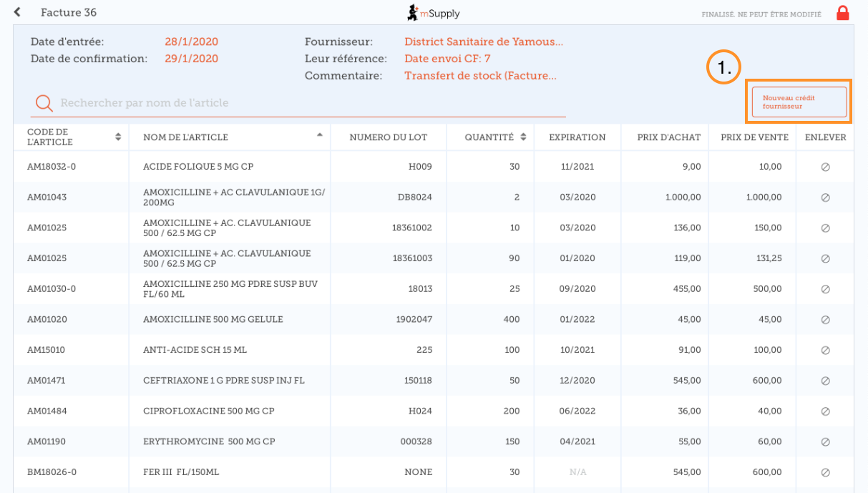This screenshot has height=493, width=868.
Task: Click remove icon for Erythromycine 500 MG row
Action: (825, 442)
